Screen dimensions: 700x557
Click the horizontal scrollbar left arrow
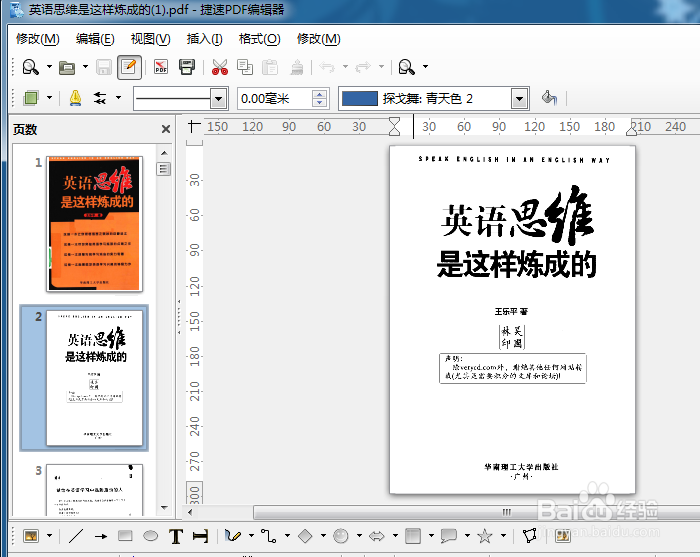(190, 512)
